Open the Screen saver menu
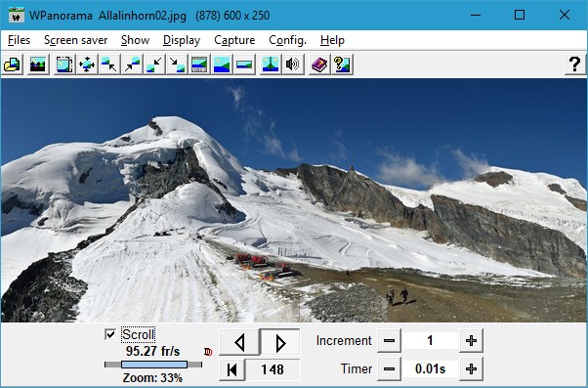 tap(76, 40)
